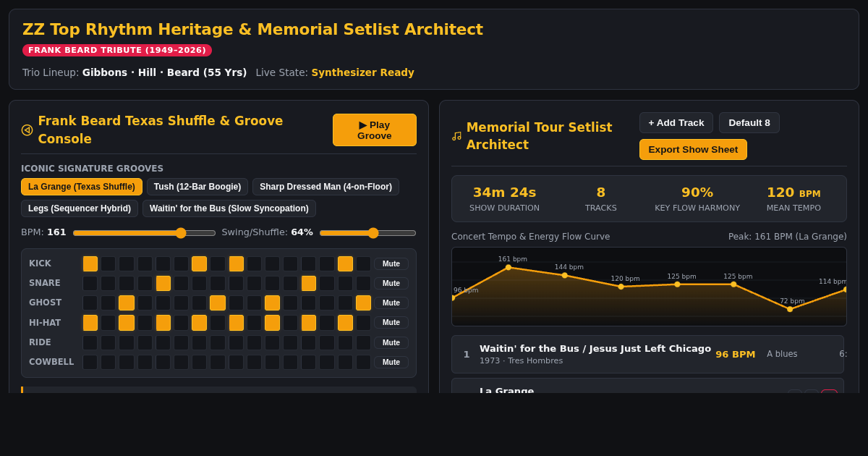Image resolution: width=868 pixels, height=456 pixels.
Task: Click the 'Gibbons · Hill · Beard (55 Yrs)' lineup
Action: [x=164, y=72]
